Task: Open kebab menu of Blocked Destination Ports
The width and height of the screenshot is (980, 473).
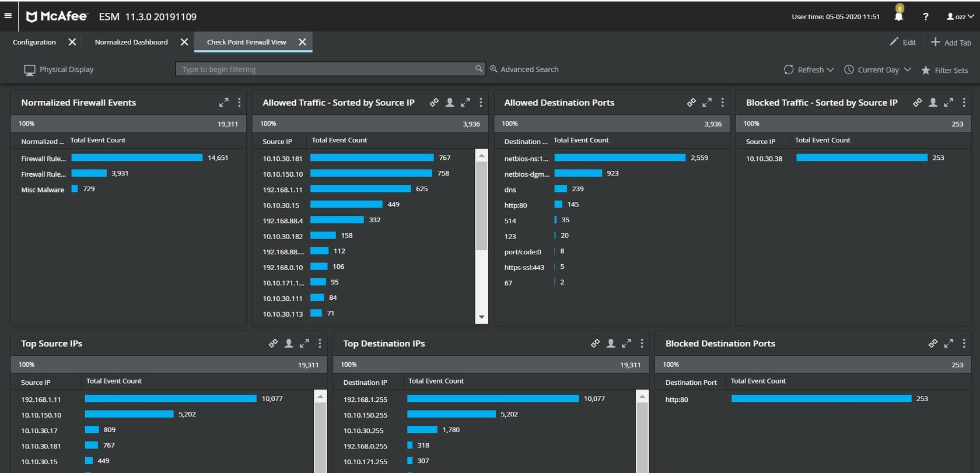Action: tap(964, 344)
